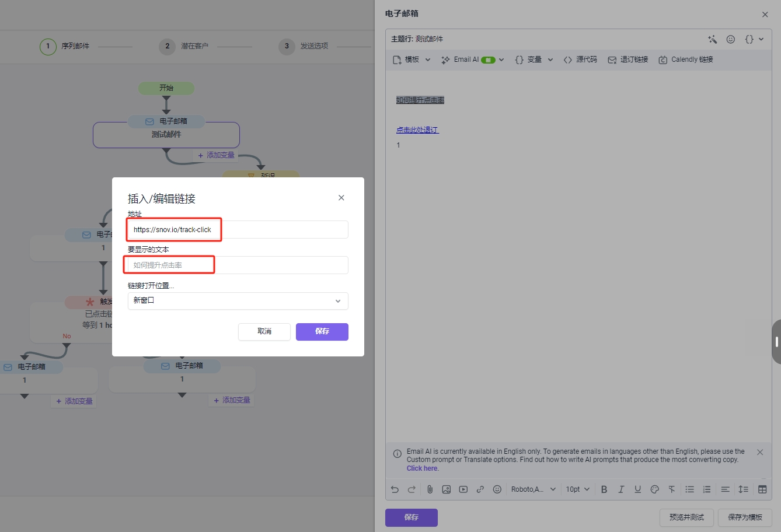Open the Roboto font family dropdown
Viewport: 781px width, 532px height.
point(532,489)
